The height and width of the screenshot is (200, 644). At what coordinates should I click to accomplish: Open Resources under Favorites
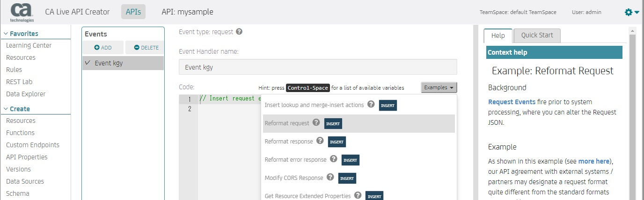pyautogui.click(x=21, y=57)
